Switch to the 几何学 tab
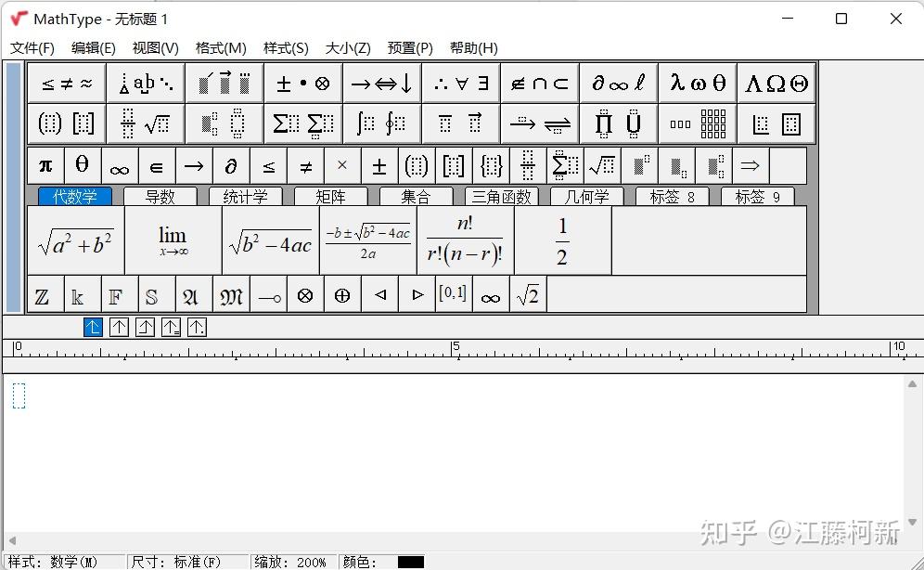Viewport: 924px width, 570px height. [x=587, y=196]
